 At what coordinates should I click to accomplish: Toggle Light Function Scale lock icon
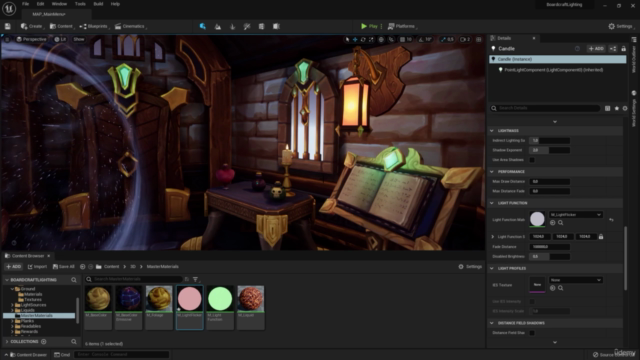(x=601, y=237)
